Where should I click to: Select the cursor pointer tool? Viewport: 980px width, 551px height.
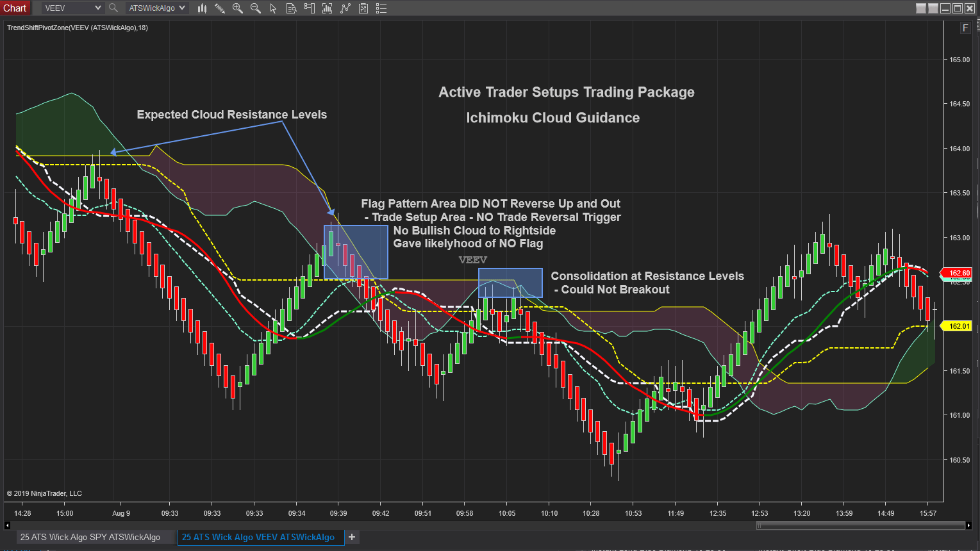(272, 8)
